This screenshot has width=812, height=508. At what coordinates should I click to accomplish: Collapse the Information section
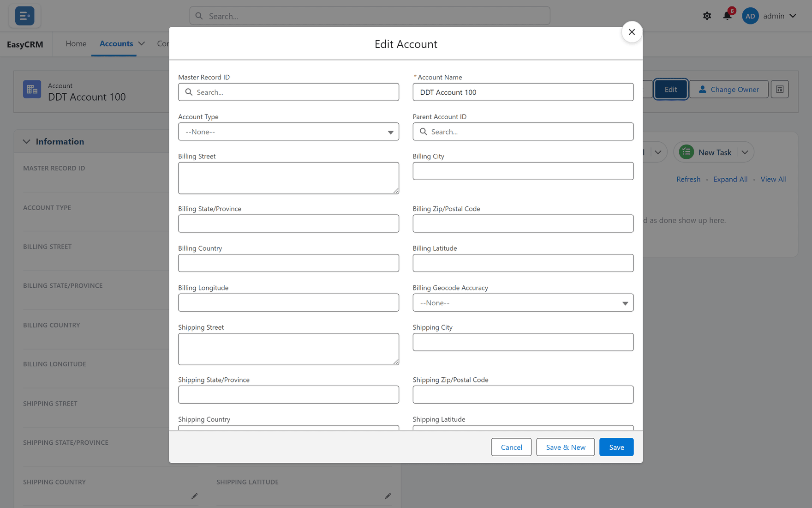pos(26,141)
